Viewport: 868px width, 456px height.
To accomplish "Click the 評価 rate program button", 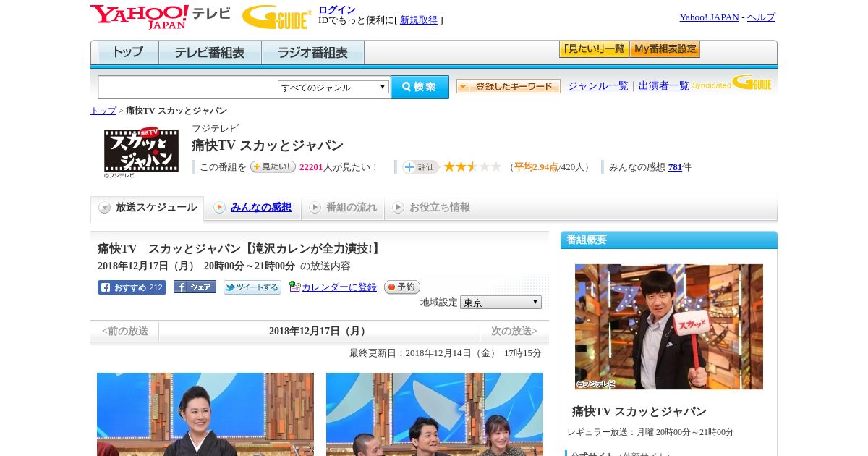I will tap(421, 167).
